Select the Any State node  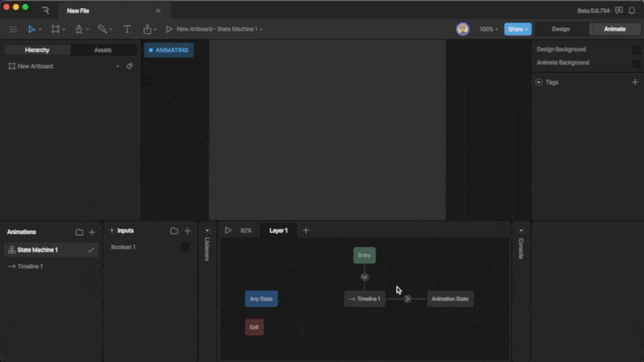point(261,298)
